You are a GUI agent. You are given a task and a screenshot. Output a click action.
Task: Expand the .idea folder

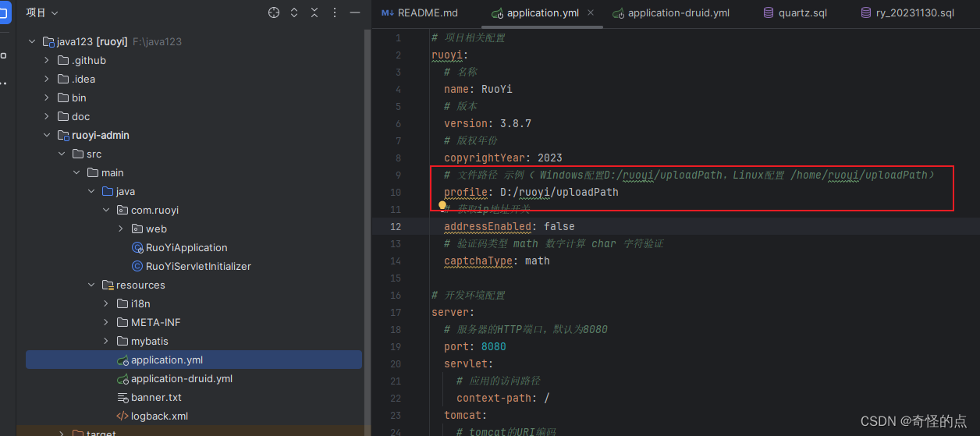click(x=47, y=79)
